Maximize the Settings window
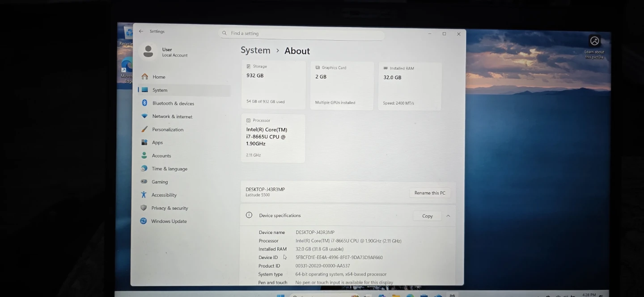644x297 pixels. click(x=444, y=33)
